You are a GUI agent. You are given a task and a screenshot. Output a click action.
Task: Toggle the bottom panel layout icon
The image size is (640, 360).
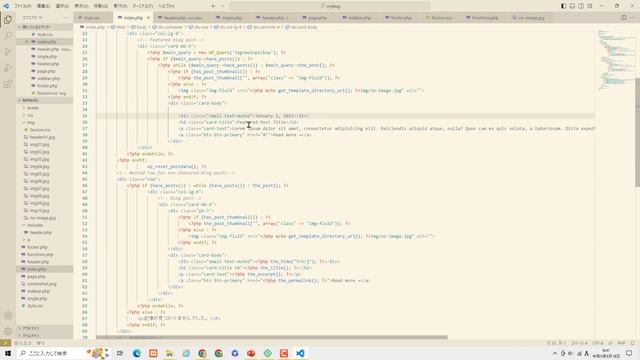click(572, 6)
